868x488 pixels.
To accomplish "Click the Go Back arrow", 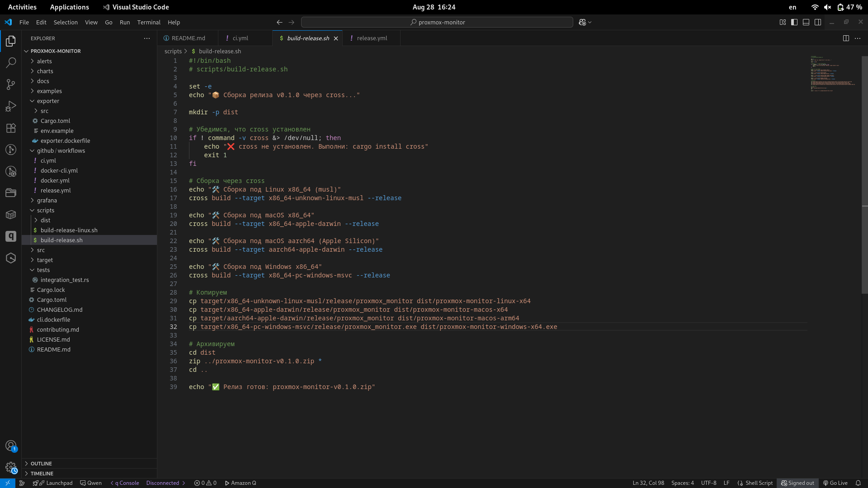I will pyautogui.click(x=279, y=22).
